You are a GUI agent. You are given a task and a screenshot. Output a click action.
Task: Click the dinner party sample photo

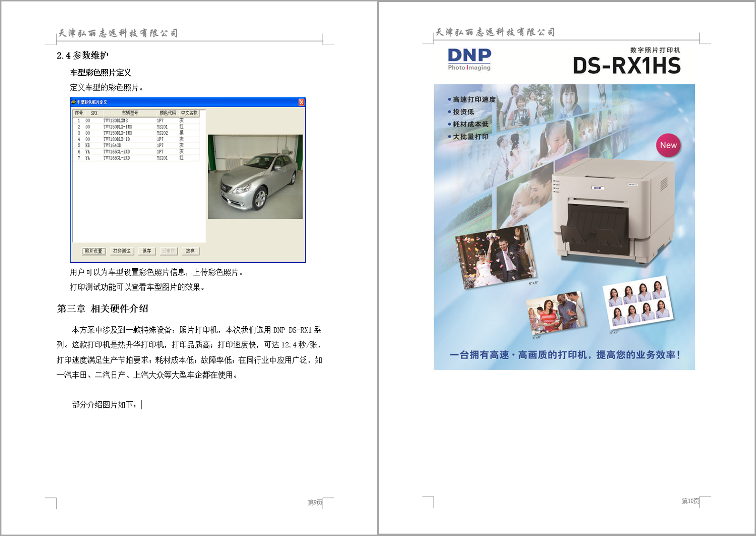pos(556,313)
